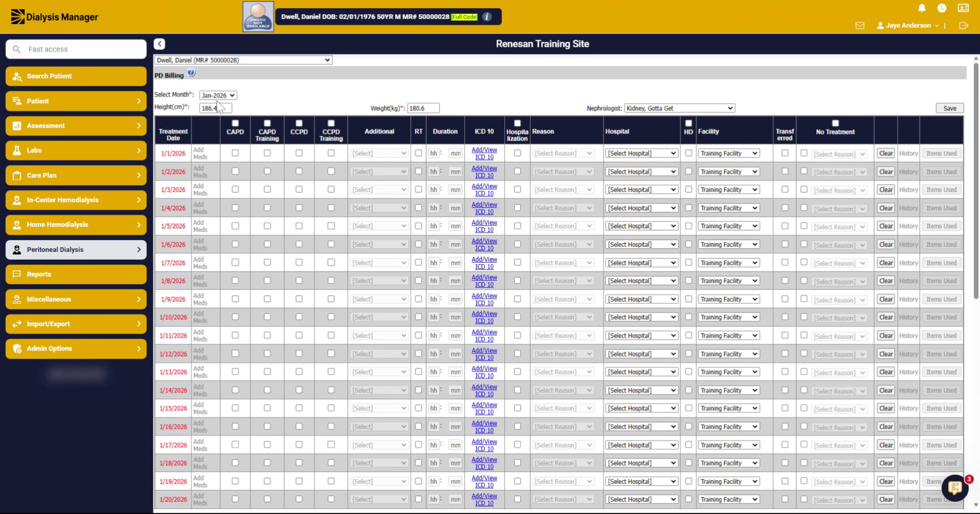
Task: Click the clock icon in header
Action: pyautogui.click(x=942, y=8)
